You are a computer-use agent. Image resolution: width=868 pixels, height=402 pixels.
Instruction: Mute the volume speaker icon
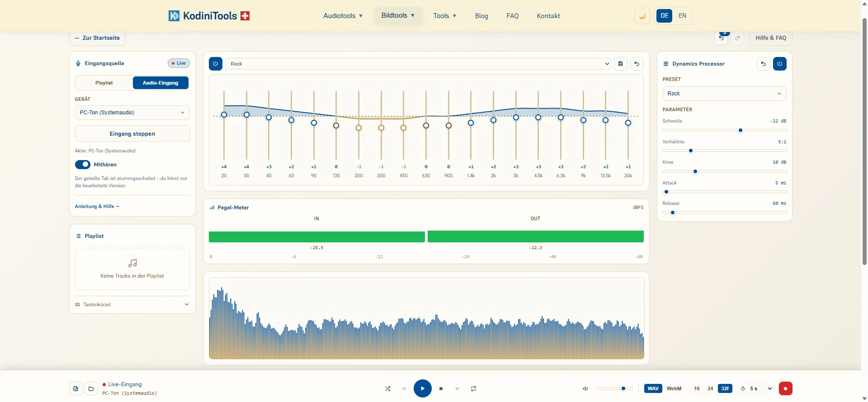[585, 388]
